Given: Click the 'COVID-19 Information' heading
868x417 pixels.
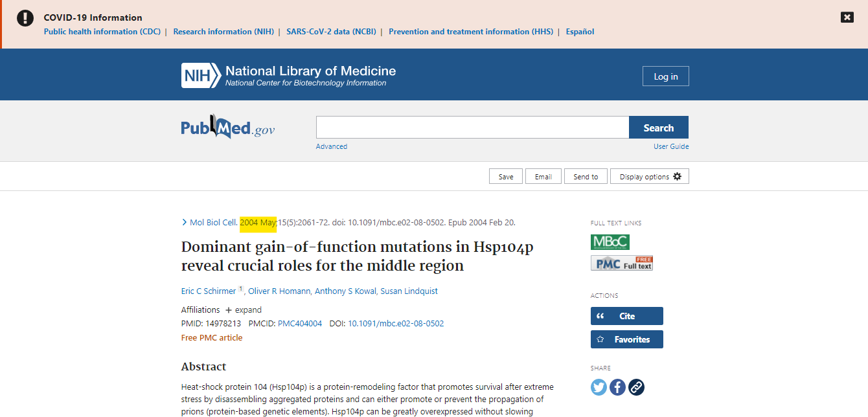Looking at the screenshot, I should (93, 17).
